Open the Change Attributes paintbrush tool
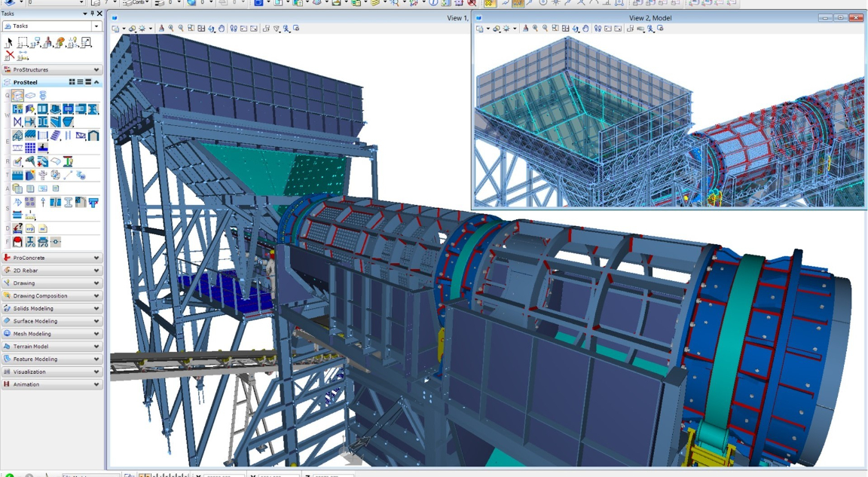This screenshot has width=868, height=477. pos(47,43)
